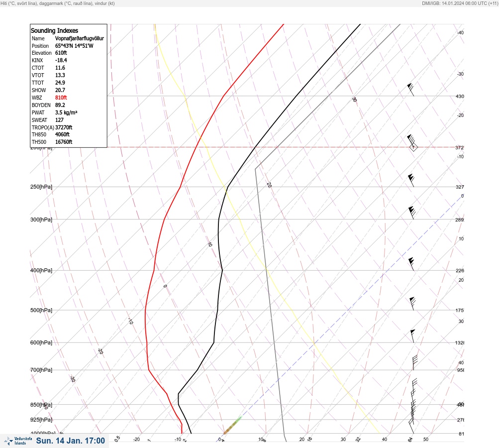Select the station name 'Vopnafjarðarflugvöllur'

pos(80,38)
